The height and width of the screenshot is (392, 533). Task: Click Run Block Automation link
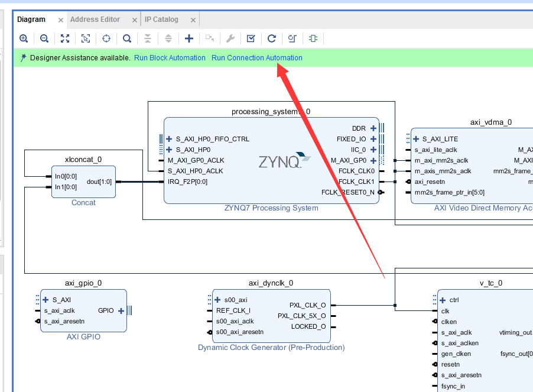click(x=170, y=58)
